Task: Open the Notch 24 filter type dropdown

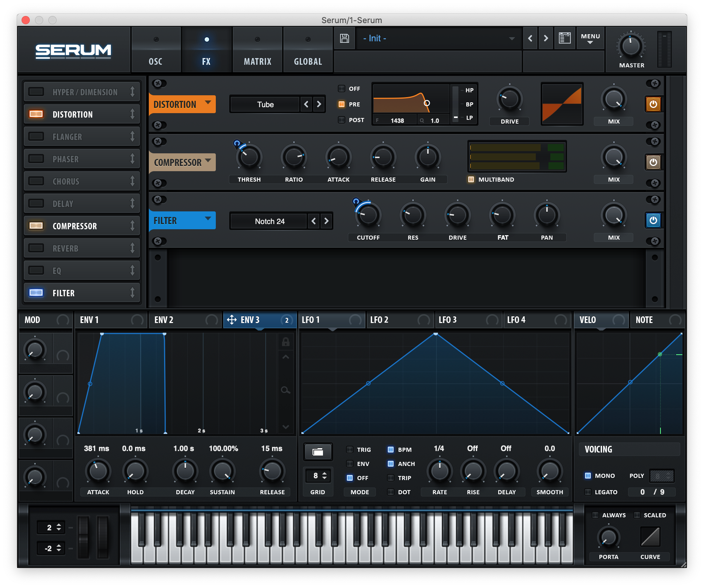Action: pos(269,221)
